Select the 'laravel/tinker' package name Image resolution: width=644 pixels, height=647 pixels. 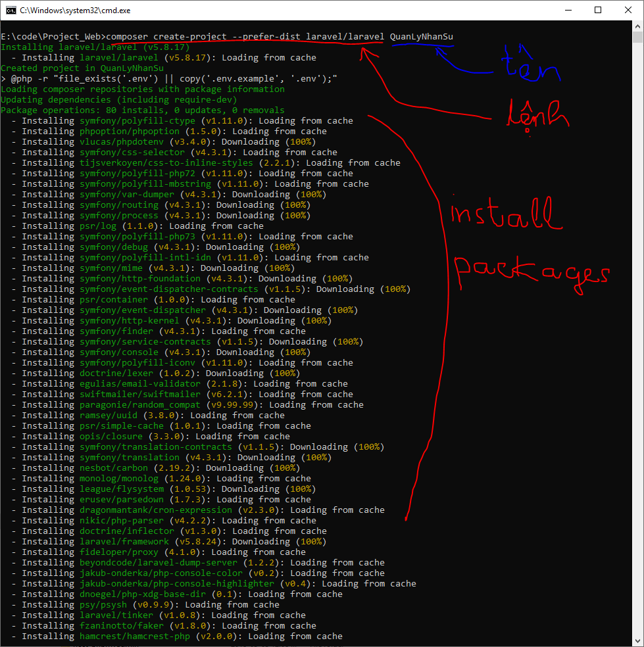click(116, 615)
